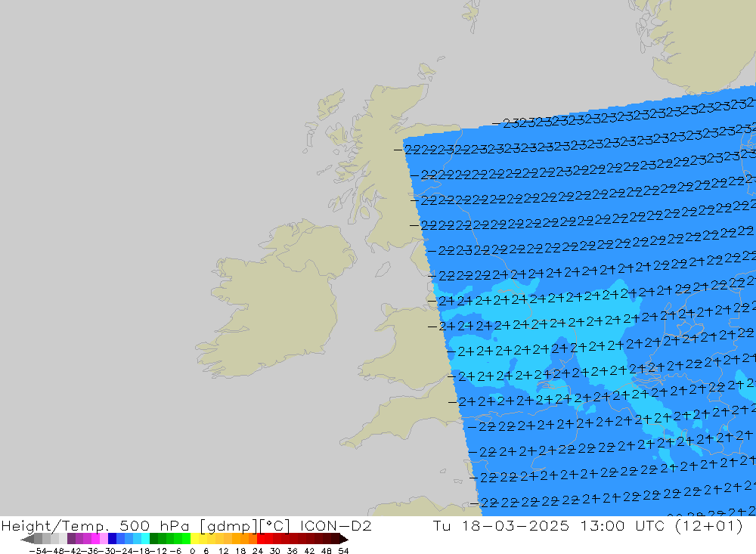The height and width of the screenshot is (554, 756).
Task: Click the bright red swatch above the 24 label
Action: click(261, 539)
